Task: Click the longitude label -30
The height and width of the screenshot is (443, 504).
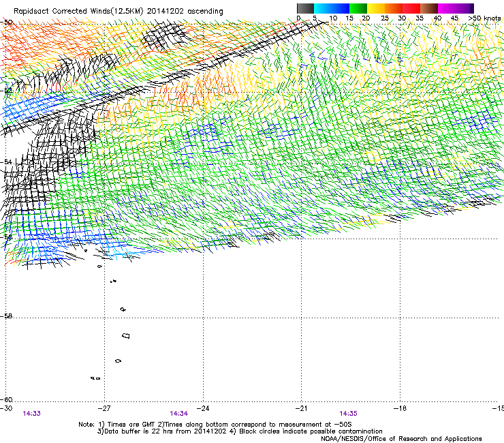Action: [x=6, y=408]
